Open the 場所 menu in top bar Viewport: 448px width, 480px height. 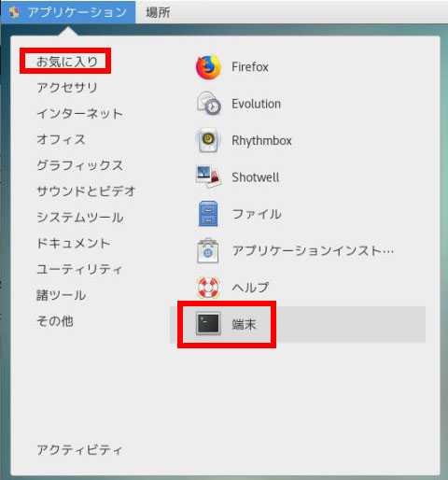point(158,12)
